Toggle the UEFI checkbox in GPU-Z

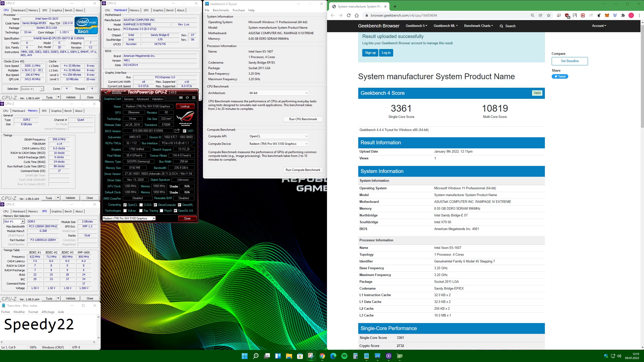[x=185, y=131]
